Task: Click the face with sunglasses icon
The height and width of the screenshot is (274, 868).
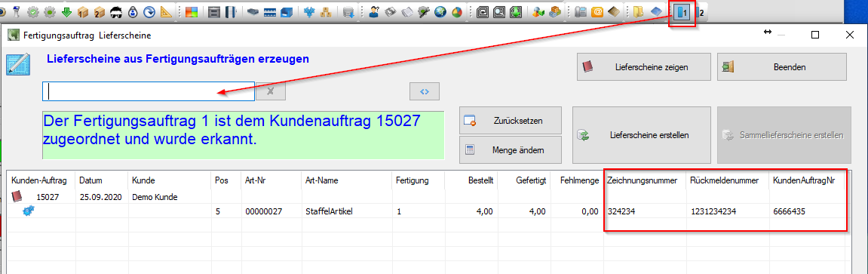Action: [x=117, y=11]
